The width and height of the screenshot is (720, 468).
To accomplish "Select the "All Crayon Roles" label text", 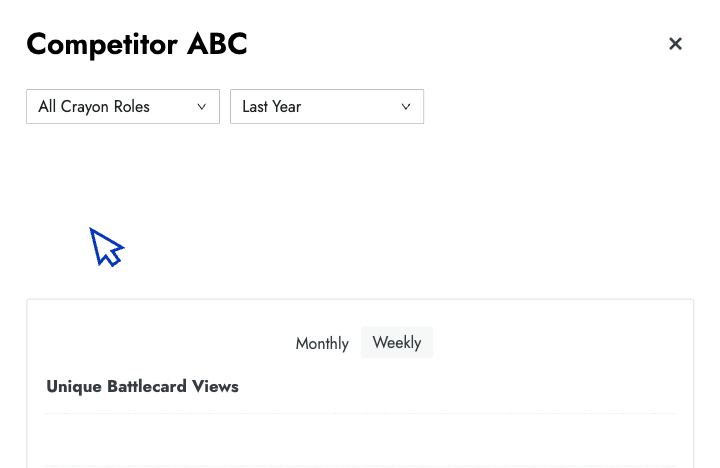I will [x=94, y=107].
